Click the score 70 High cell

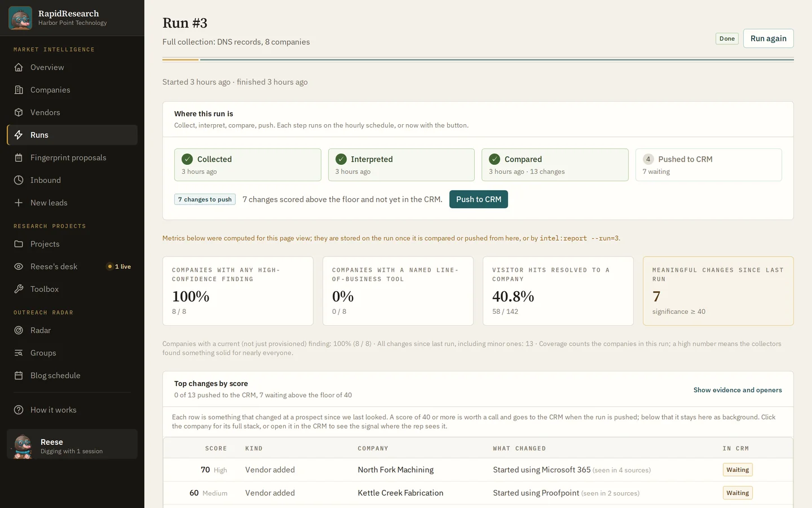pyautogui.click(x=214, y=470)
